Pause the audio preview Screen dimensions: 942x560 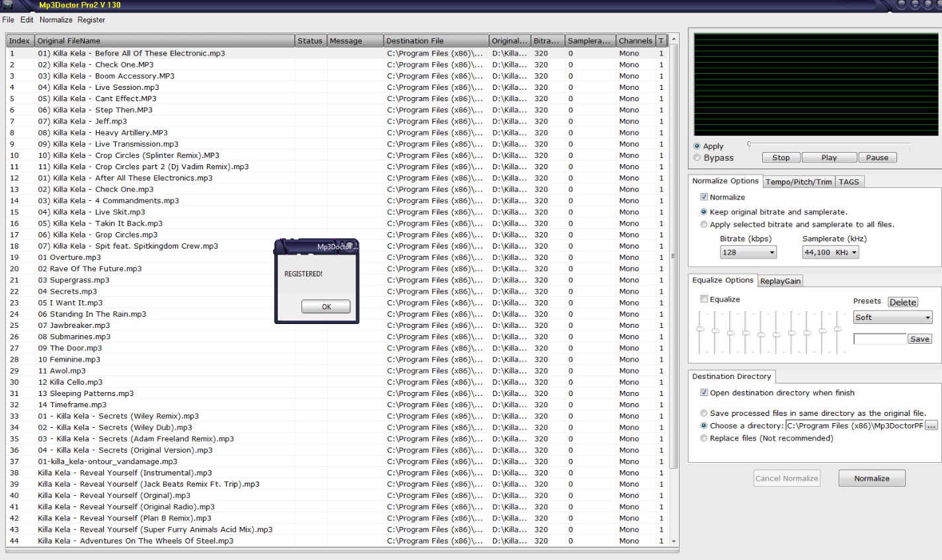click(x=877, y=157)
